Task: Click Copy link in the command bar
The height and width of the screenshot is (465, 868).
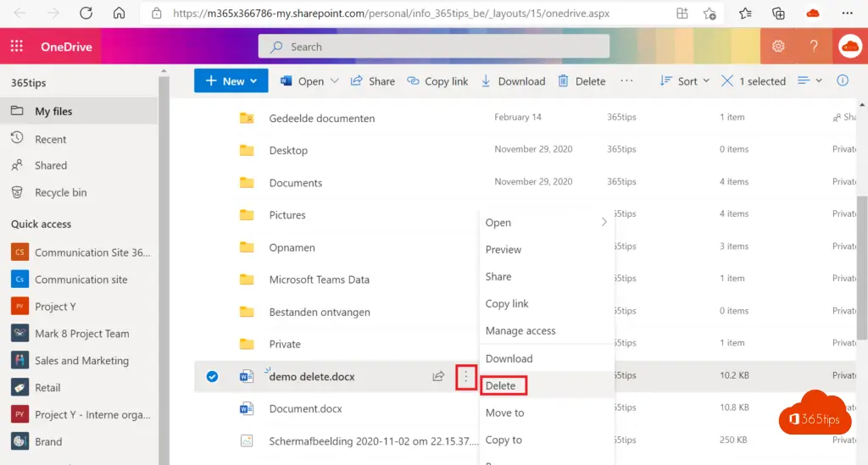Action: 437,80
